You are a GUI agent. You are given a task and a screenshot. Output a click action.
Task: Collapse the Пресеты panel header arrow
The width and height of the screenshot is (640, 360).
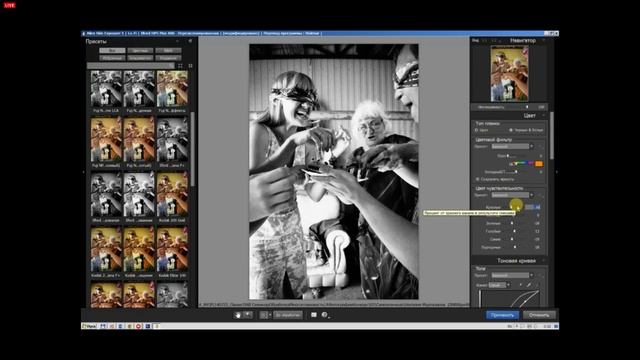(x=178, y=41)
